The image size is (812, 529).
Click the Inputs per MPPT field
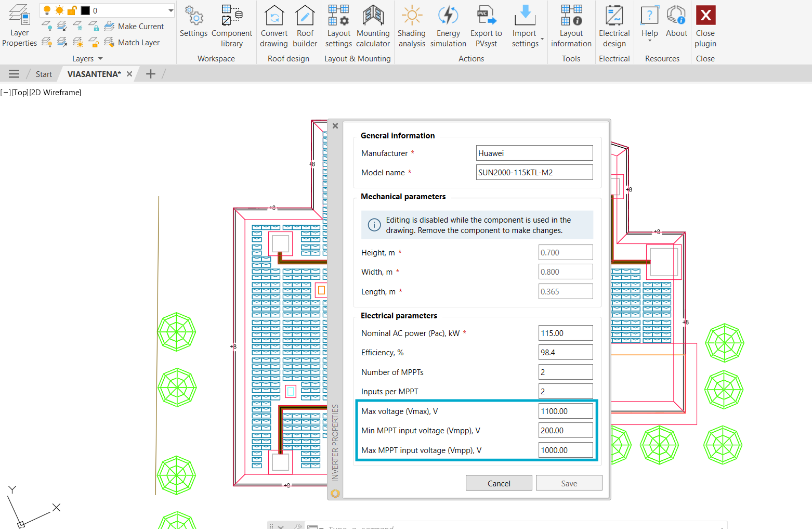[566, 391]
